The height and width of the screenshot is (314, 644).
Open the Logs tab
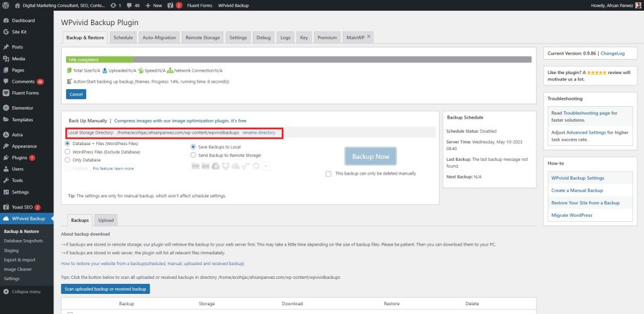(x=286, y=38)
